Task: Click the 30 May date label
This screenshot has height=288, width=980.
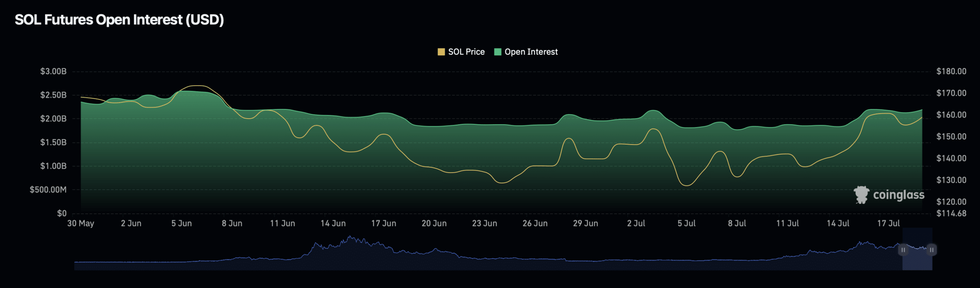Action: click(x=81, y=223)
